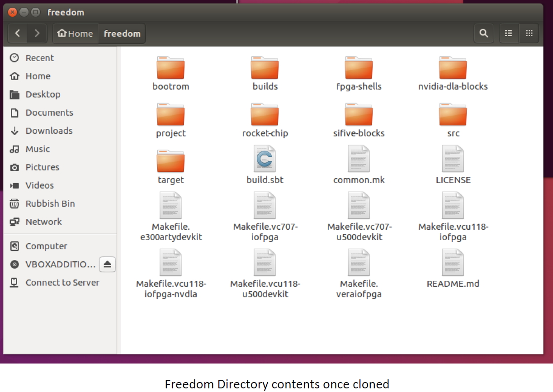Close the freedom window
553x392 pixels.
tap(13, 12)
